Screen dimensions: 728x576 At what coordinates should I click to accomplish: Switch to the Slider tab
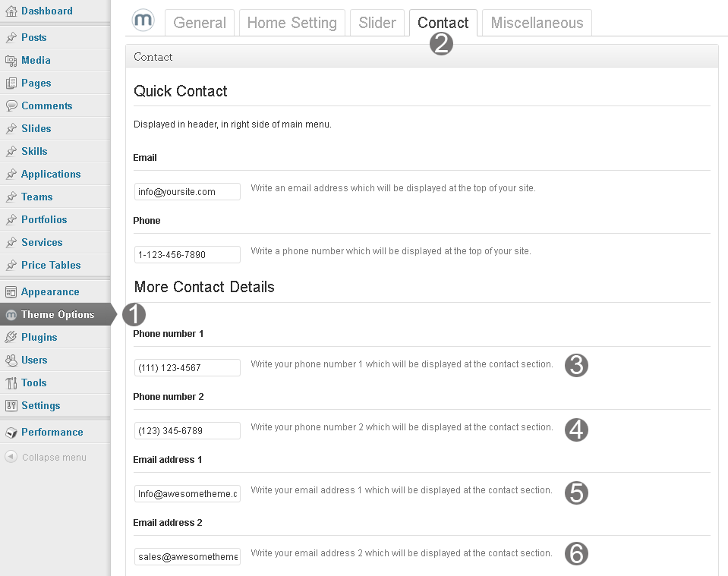377,23
